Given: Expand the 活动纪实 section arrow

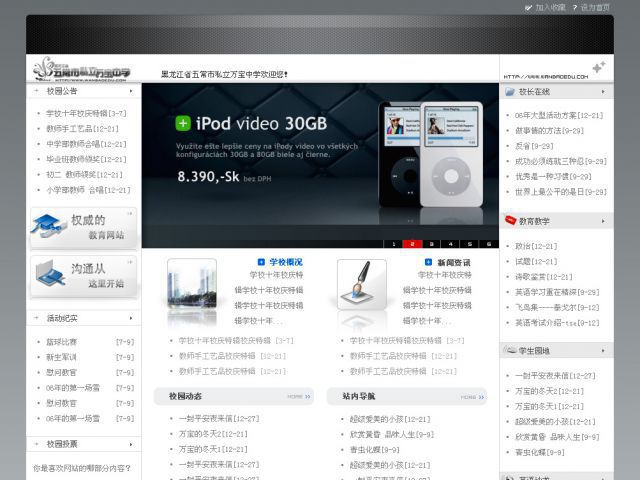Looking at the screenshot, I should pyautogui.click(x=37, y=318).
